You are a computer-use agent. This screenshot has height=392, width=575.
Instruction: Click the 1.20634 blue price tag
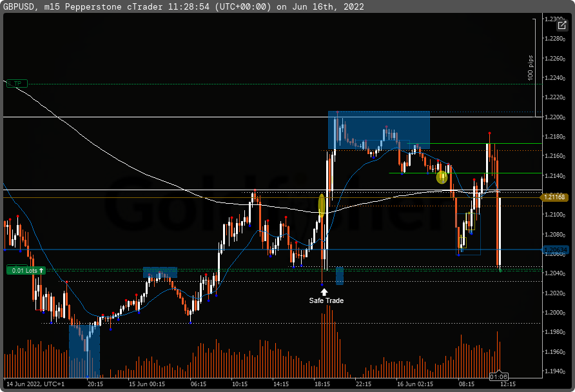coord(555,250)
